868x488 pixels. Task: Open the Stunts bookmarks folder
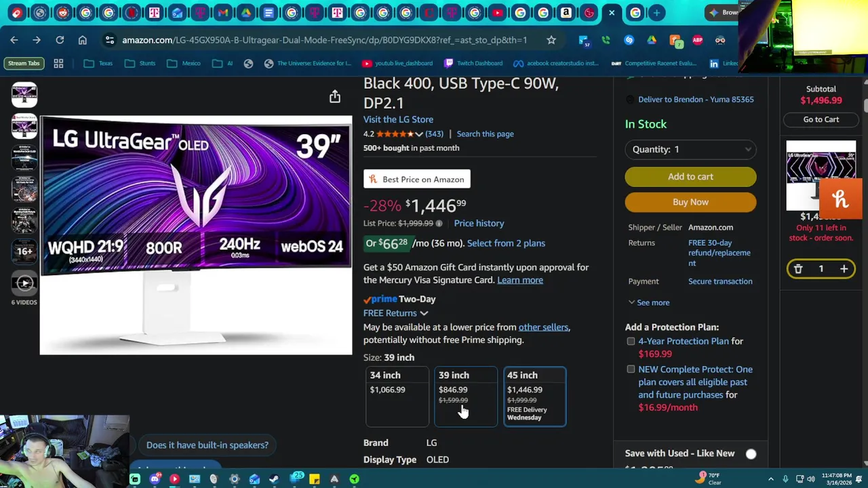pos(140,63)
